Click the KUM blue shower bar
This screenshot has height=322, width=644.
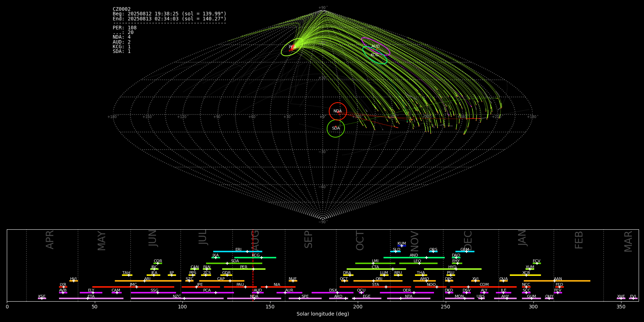click(x=402, y=246)
